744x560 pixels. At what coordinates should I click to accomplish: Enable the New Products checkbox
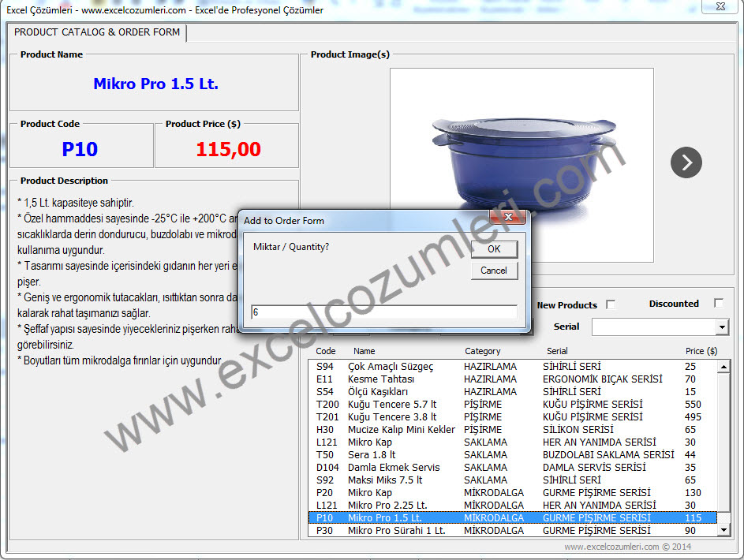tap(611, 305)
